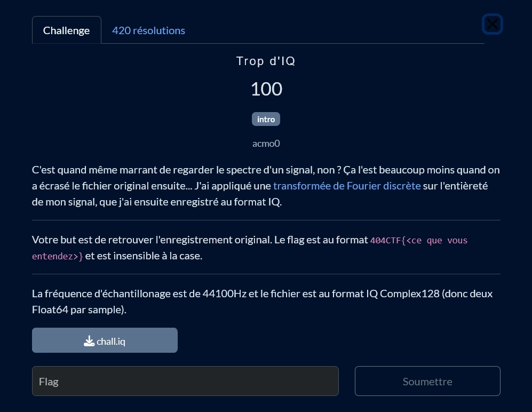
Task: Click the points value 100
Action: [266, 89]
